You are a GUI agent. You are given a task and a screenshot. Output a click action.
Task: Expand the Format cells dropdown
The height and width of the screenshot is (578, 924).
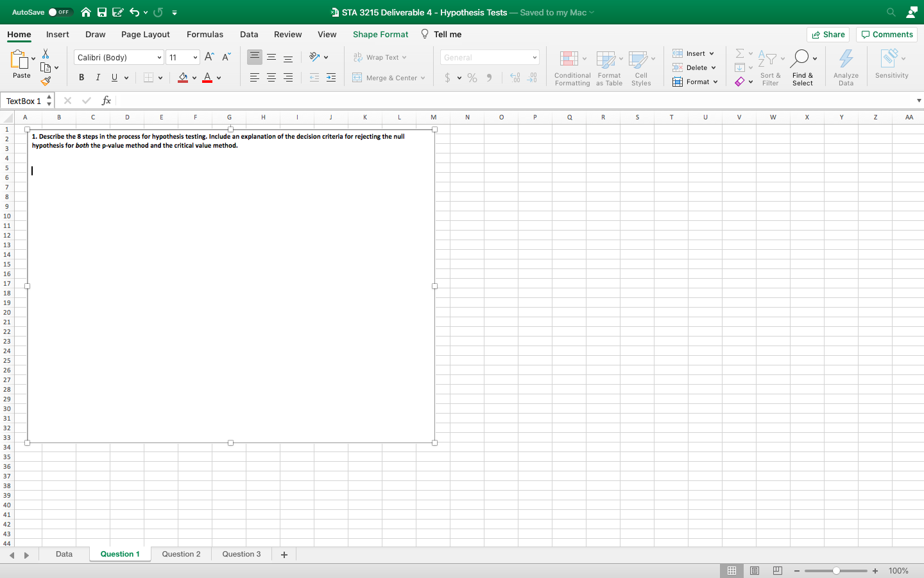click(715, 82)
